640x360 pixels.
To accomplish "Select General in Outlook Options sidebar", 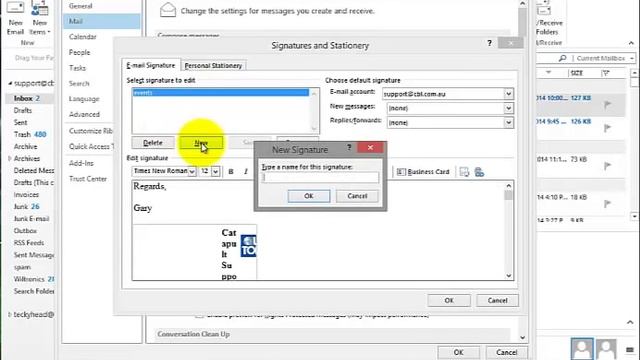I will 80,6.
